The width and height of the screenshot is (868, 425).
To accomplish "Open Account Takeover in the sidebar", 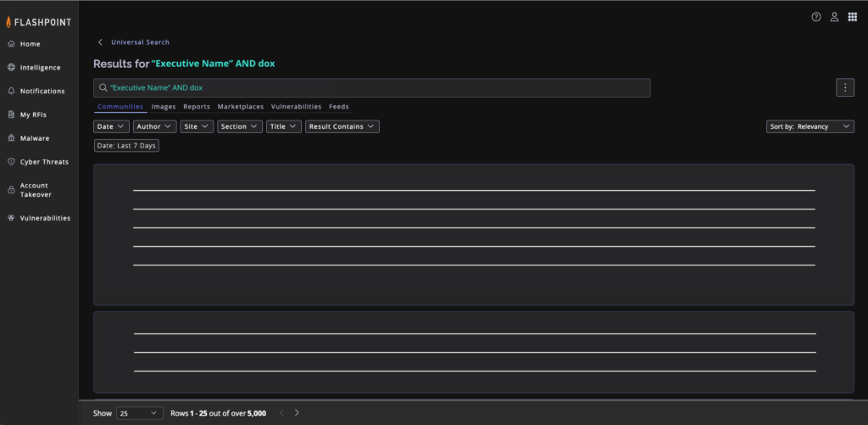I will click(36, 190).
